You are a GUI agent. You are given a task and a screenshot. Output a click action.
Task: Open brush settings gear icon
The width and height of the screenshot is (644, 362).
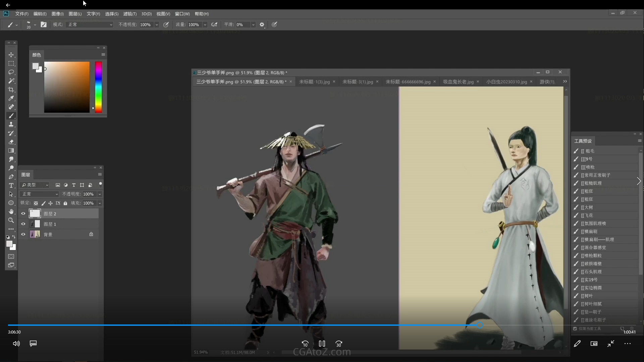(262, 24)
